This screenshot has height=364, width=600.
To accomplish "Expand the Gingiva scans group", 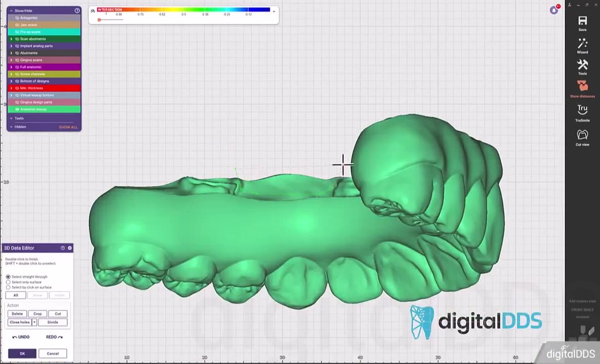I will [11, 60].
